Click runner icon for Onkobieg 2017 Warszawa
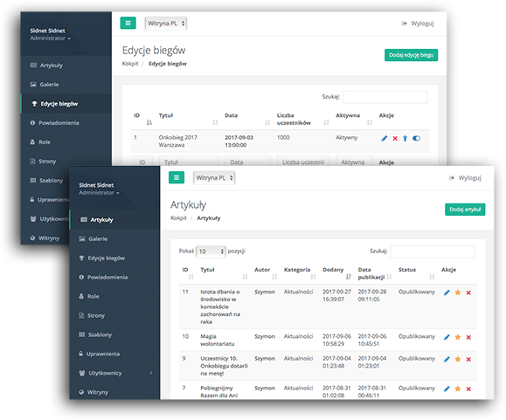 [x=405, y=139]
